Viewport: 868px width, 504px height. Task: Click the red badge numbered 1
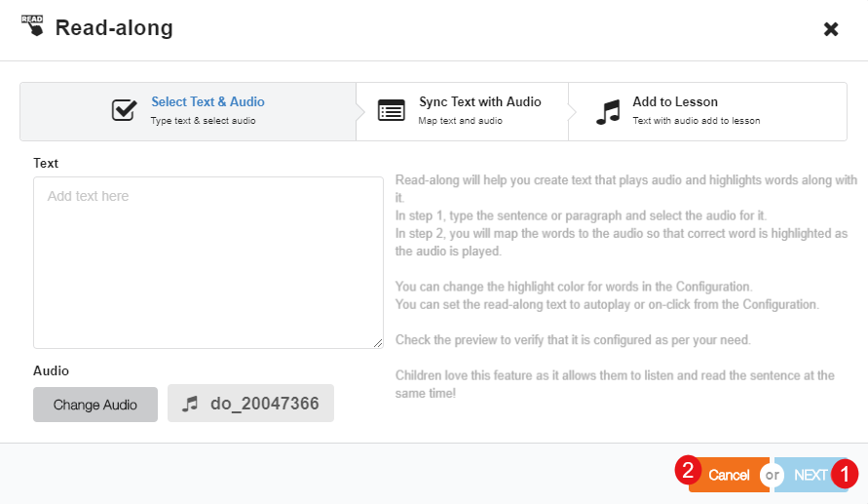coord(844,474)
